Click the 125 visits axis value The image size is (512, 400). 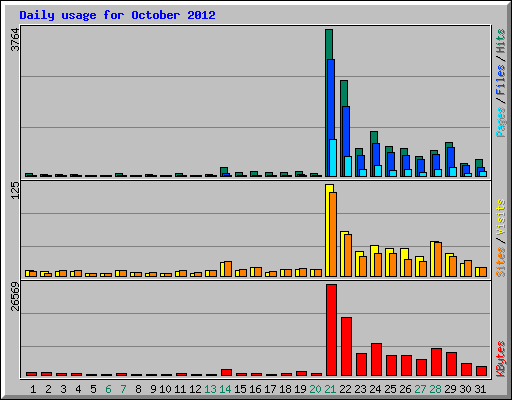(15, 191)
